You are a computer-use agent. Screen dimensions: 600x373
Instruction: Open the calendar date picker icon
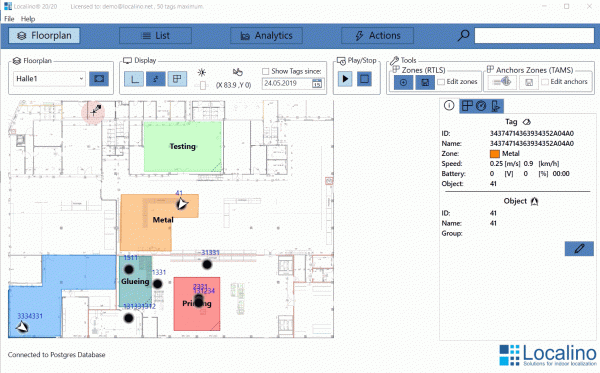point(317,84)
